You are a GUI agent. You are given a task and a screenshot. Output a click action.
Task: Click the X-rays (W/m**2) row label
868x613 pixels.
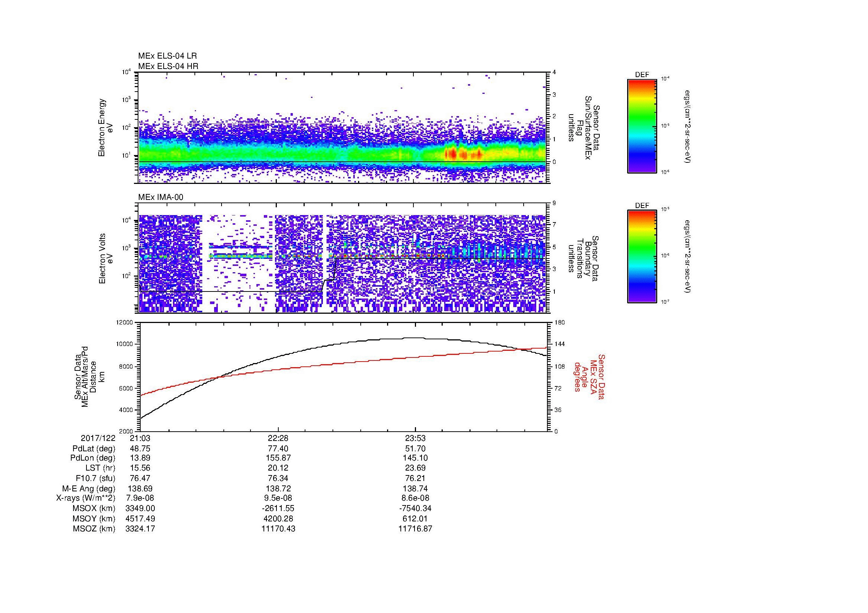(85, 498)
